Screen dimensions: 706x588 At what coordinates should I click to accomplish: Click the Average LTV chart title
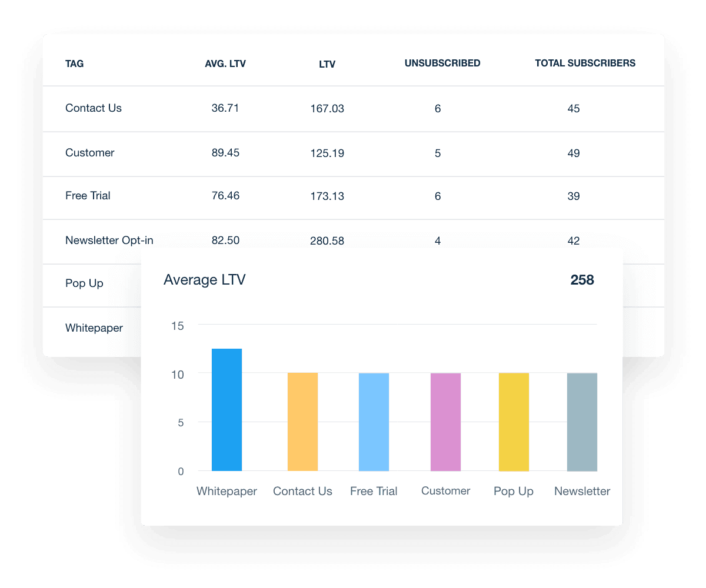tap(204, 280)
